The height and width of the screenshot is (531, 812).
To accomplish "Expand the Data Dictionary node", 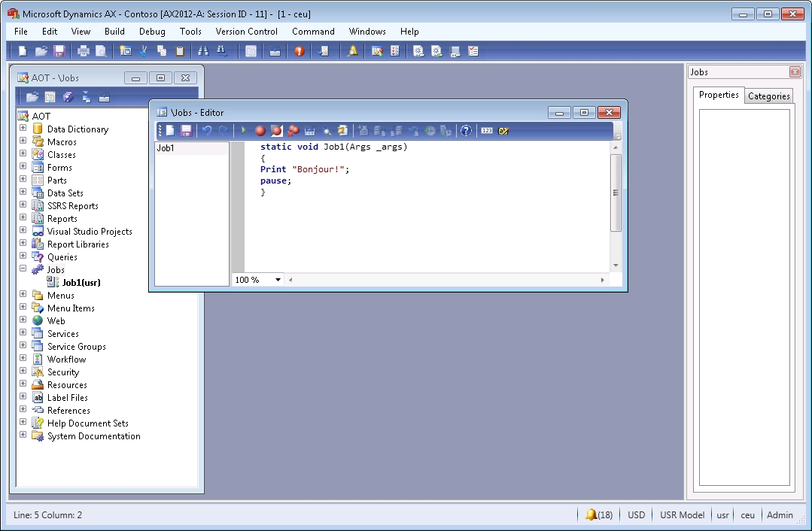I will [23, 129].
